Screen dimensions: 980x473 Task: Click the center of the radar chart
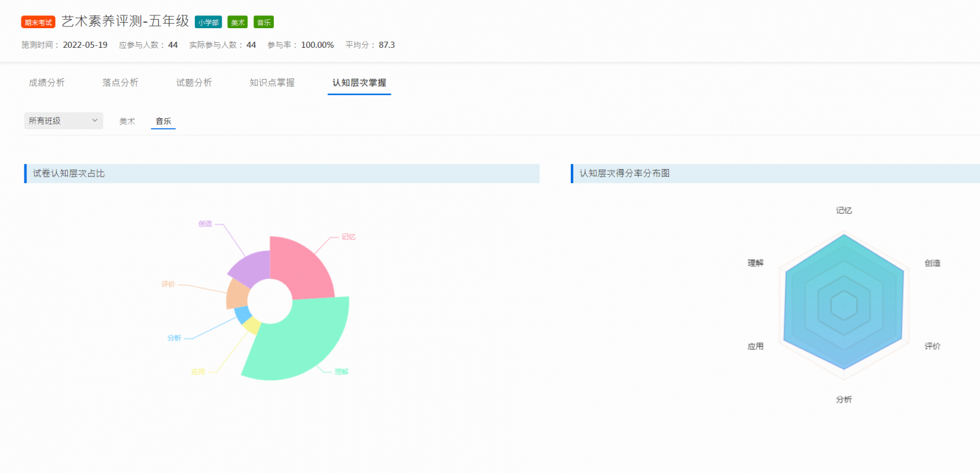(x=844, y=305)
